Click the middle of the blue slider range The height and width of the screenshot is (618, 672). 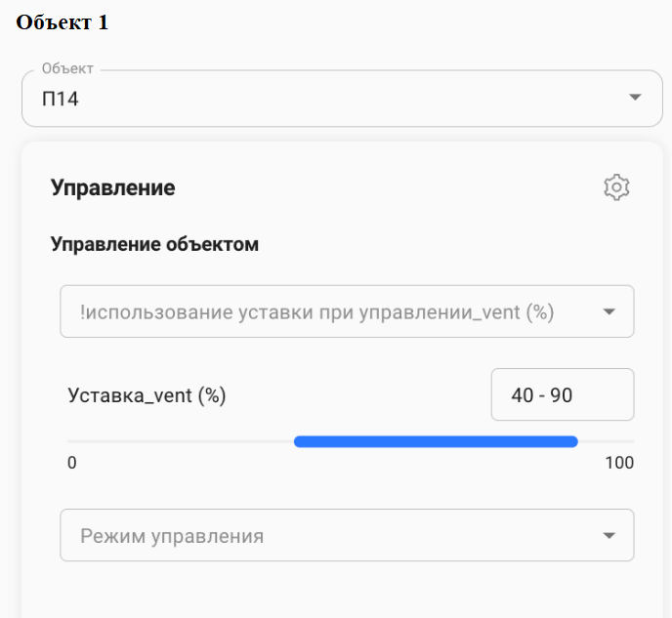coord(436,442)
